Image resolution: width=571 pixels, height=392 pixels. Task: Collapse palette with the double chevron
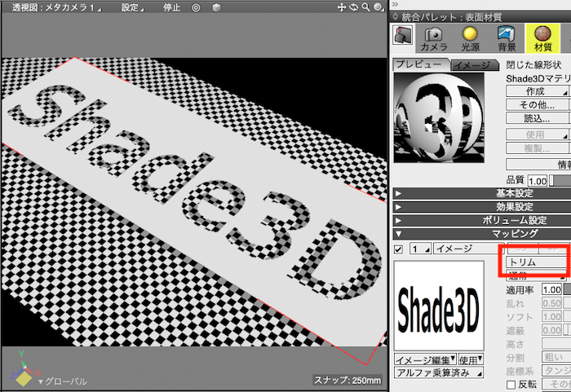(x=395, y=4)
